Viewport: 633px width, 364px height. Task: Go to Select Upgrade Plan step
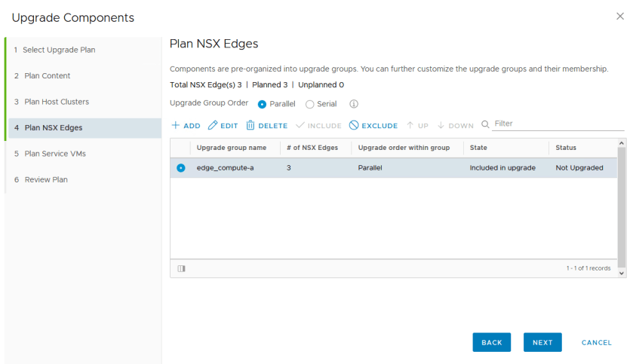pos(59,50)
